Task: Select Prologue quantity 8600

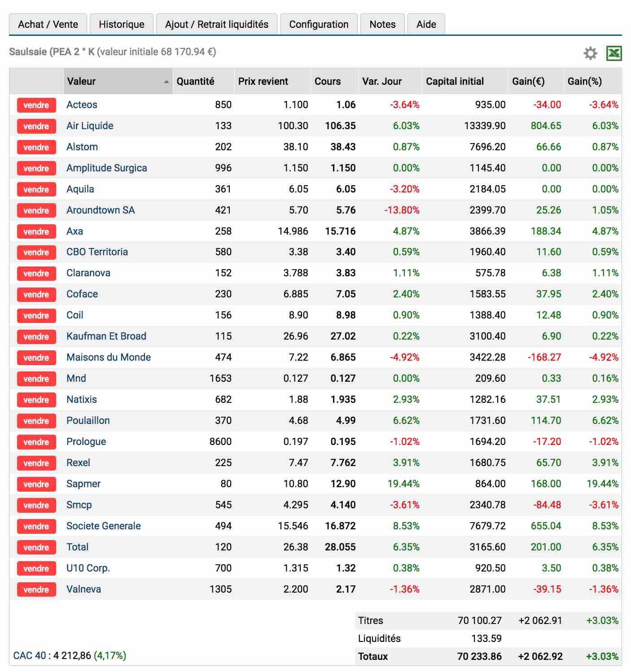Action: pyautogui.click(x=220, y=442)
